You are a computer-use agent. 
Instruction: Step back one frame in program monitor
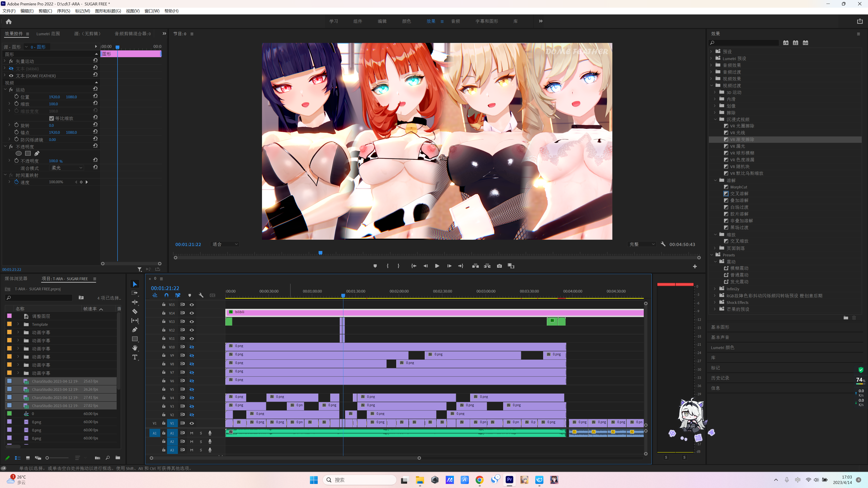click(x=426, y=266)
